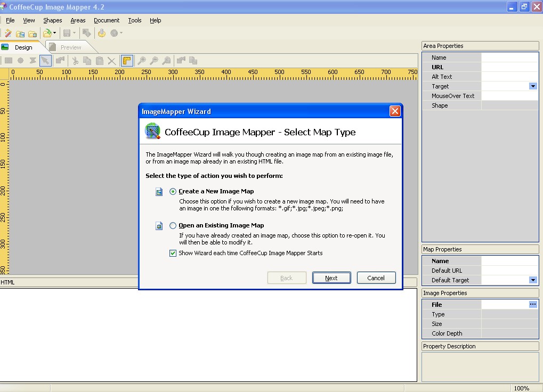This screenshot has width=543, height=392.
Task: Click the Delete X icon
Action: point(111,61)
